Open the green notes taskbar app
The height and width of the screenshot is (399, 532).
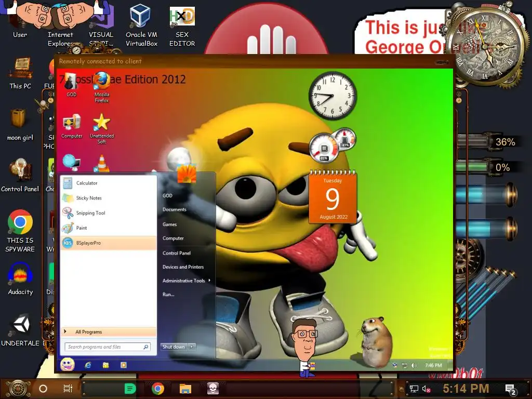point(130,389)
